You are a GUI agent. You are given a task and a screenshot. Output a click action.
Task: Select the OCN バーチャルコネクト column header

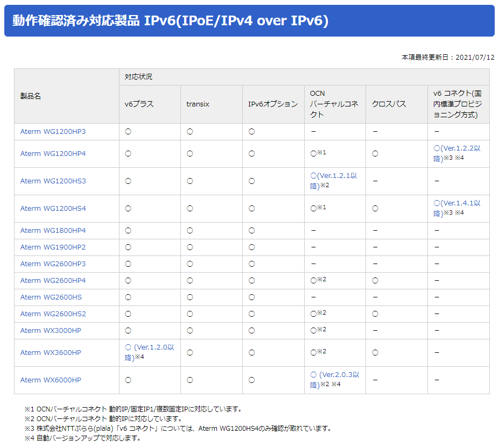pos(335,104)
